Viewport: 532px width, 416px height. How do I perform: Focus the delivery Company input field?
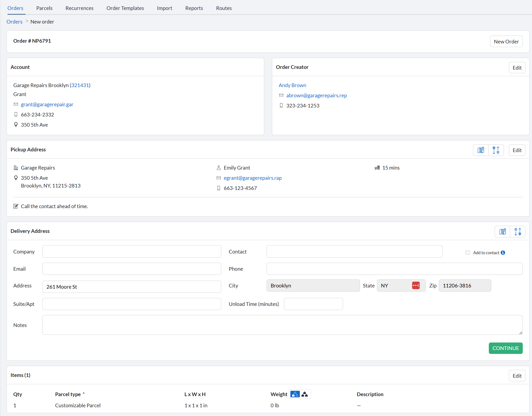[x=132, y=251]
